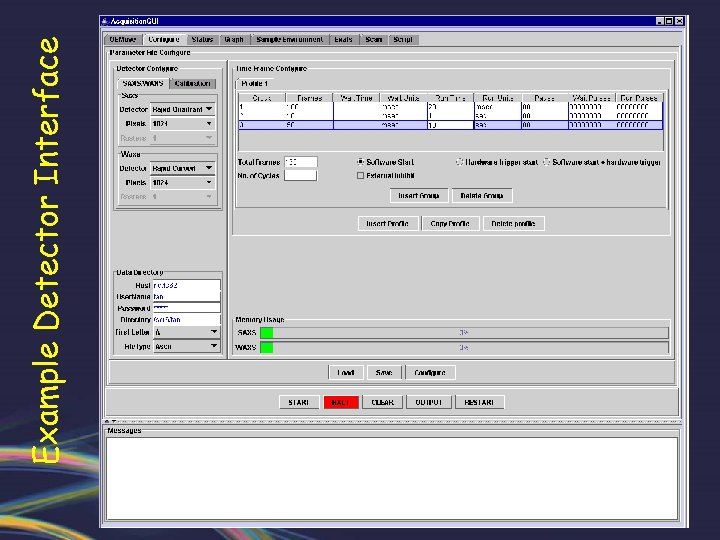Select the Software Start radio button
Screen dimensions: 720x540
361,161
